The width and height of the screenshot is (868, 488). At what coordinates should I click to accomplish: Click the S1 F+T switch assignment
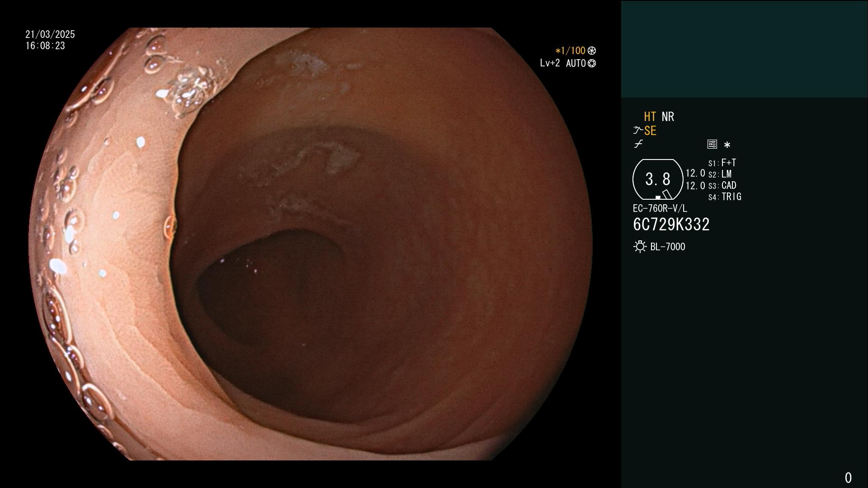point(722,163)
